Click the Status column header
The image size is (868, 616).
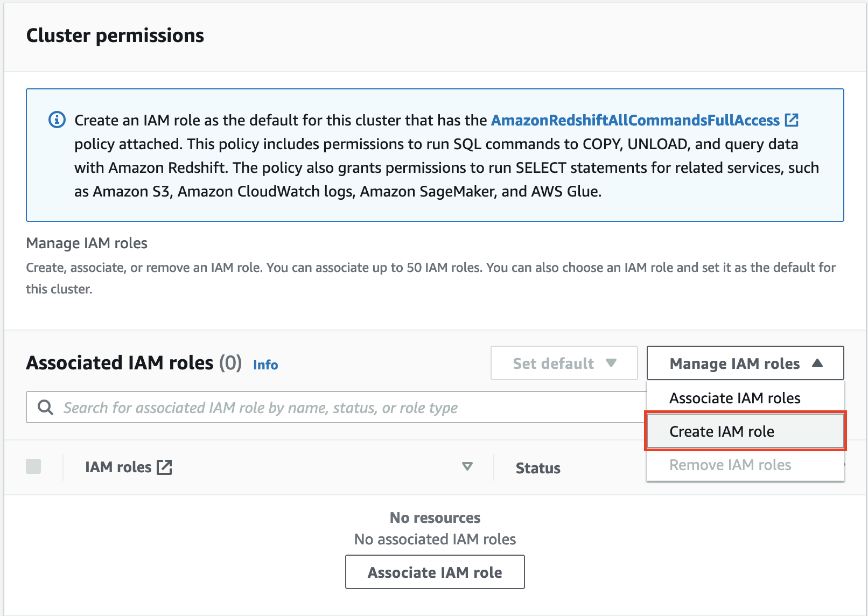(538, 468)
